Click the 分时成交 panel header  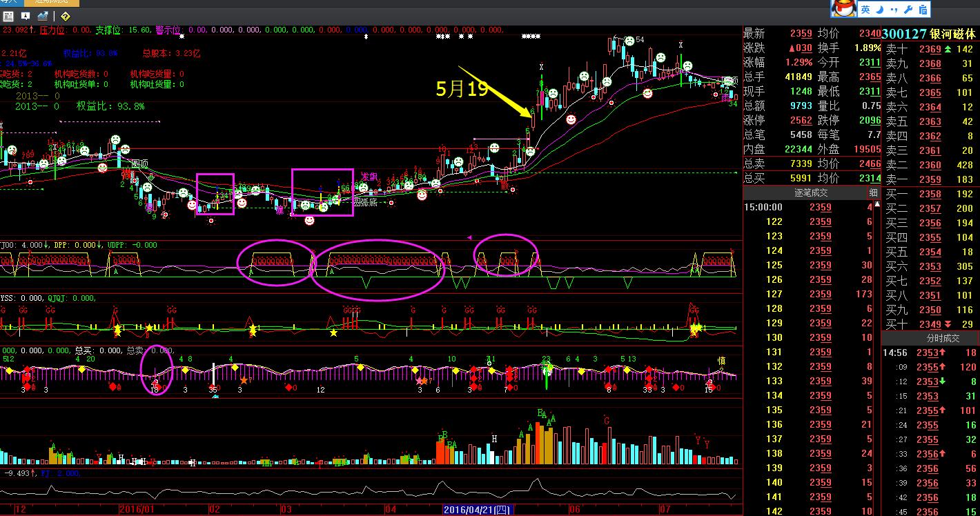[930, 338]
